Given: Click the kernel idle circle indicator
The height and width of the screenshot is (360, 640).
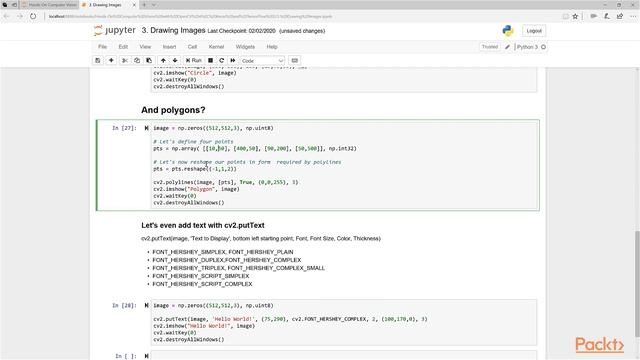Looking at the screenshot, I should click(543, 47).
